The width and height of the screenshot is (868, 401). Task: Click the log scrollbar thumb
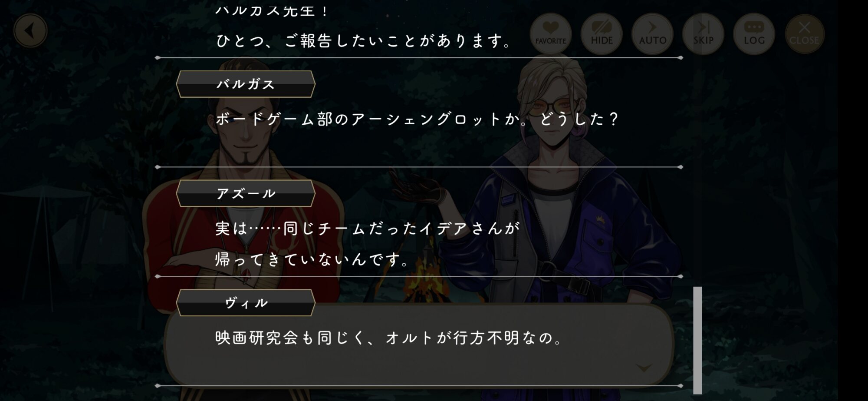[697, 340]
